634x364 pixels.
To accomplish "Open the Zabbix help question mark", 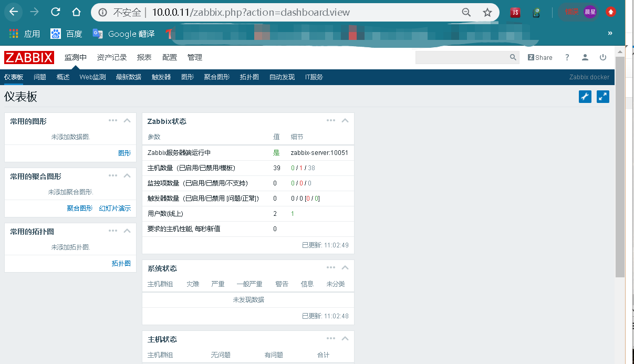I will click(567, 57).
